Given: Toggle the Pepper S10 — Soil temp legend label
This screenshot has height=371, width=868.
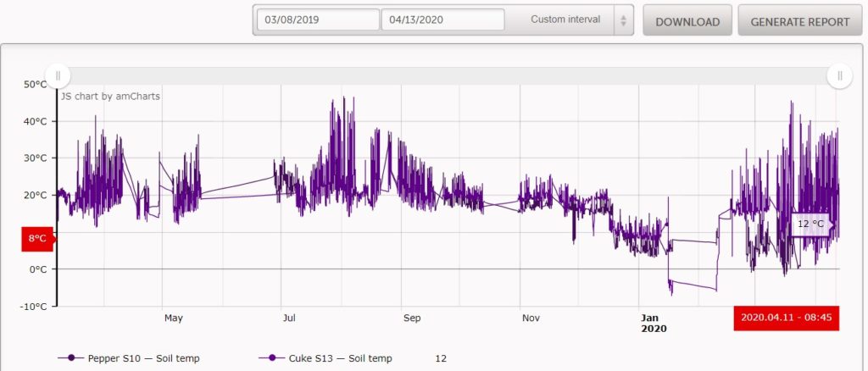Looking at the screenshot, I should coord(143,358).
